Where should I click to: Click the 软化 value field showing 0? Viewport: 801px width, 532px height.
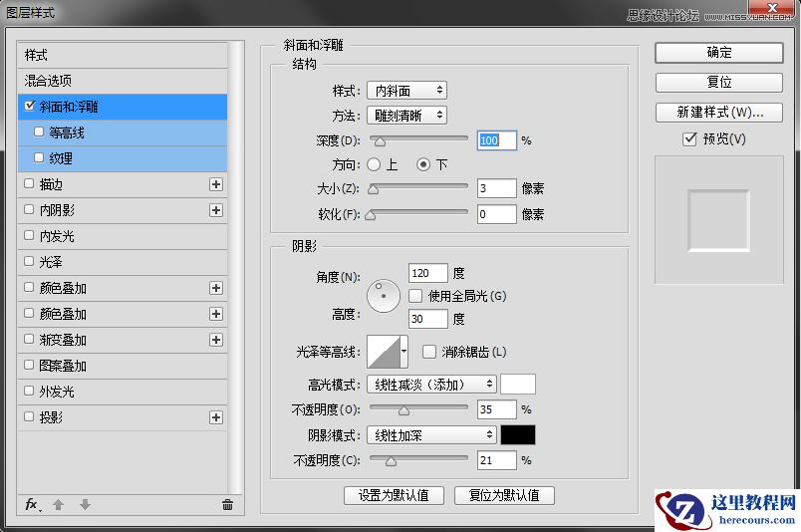tap(496, 214)
